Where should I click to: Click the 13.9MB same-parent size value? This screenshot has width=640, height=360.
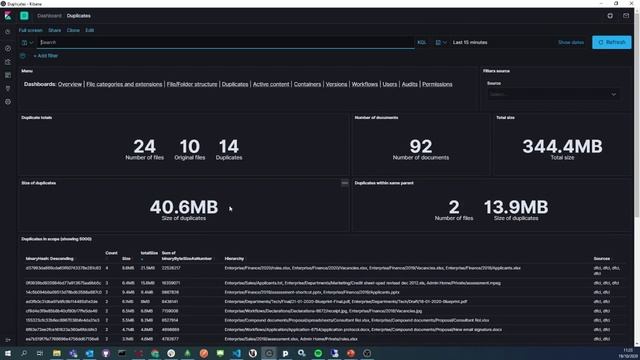[x=516, y=207]
